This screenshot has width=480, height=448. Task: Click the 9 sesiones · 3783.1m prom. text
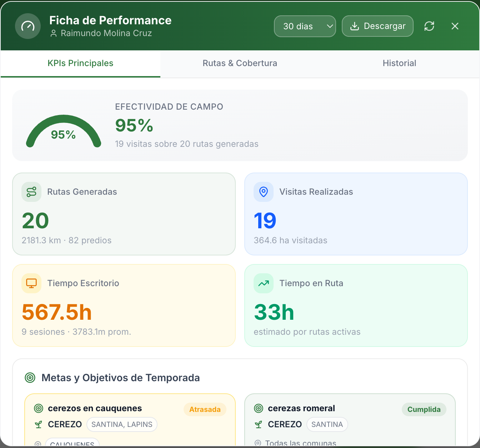point(76,332)
